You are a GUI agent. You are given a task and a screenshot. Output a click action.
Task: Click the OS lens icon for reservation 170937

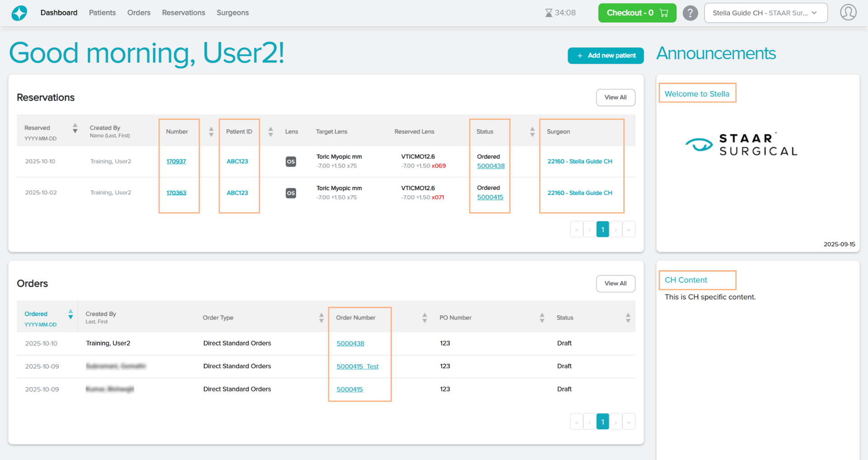291,161
